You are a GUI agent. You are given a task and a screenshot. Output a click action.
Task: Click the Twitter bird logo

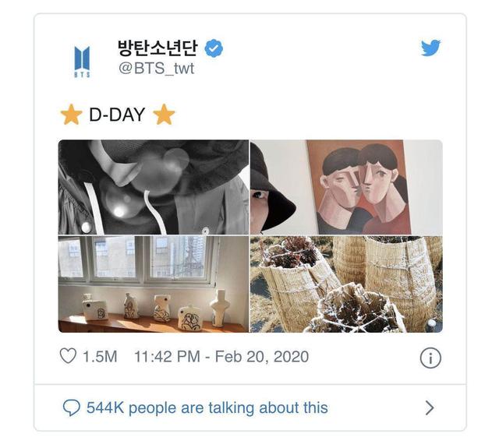click(x=430, y=48)
